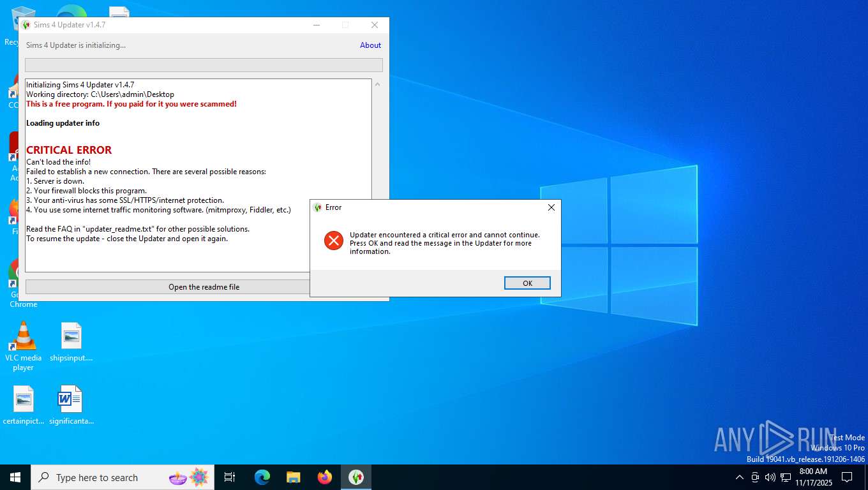
Task: Click the 'Working directory' line in the log
Action: (100, 94)
